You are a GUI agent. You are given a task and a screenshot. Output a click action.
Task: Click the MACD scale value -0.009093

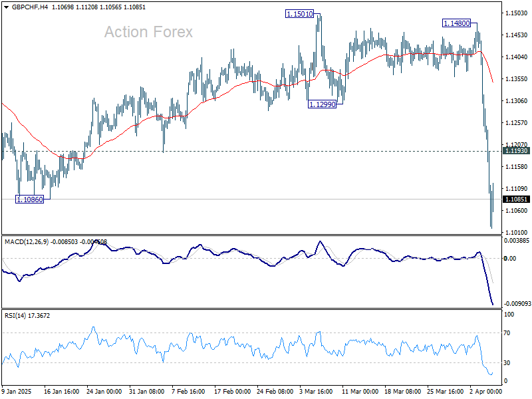tap(517, 304)
